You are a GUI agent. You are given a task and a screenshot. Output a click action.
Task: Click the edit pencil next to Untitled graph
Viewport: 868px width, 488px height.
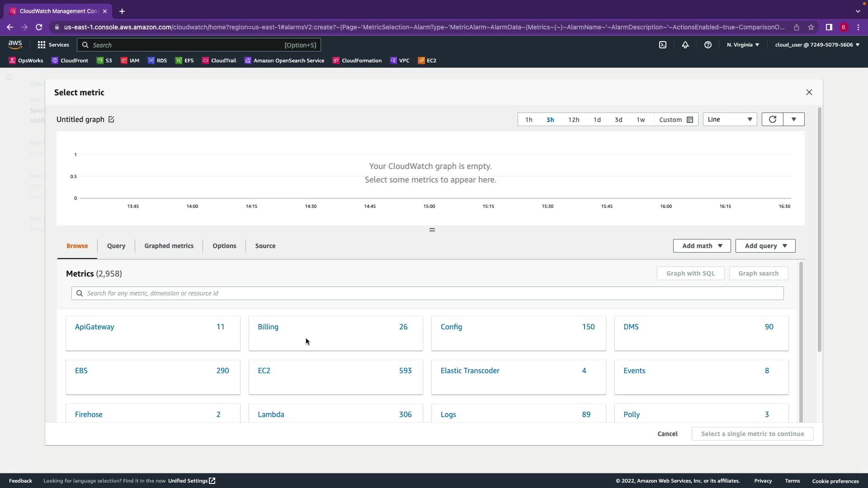click(x=111, y=119)
